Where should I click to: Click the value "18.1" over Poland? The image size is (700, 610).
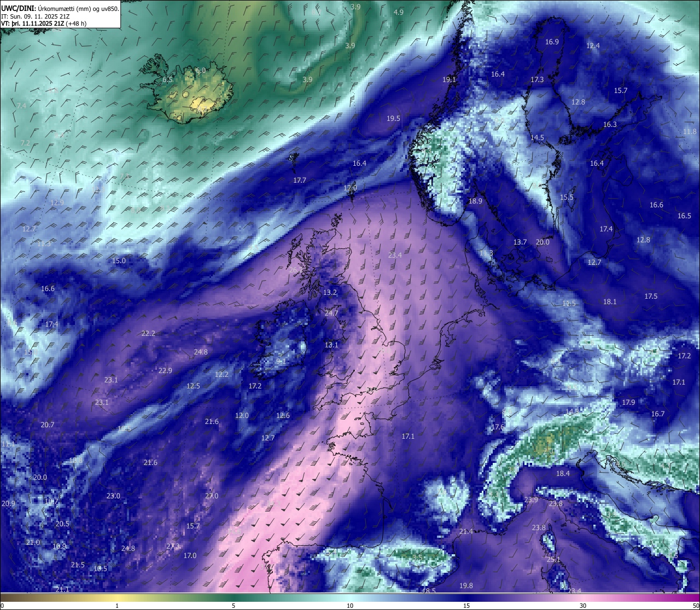pyautogui.click(x=610, y=302)
